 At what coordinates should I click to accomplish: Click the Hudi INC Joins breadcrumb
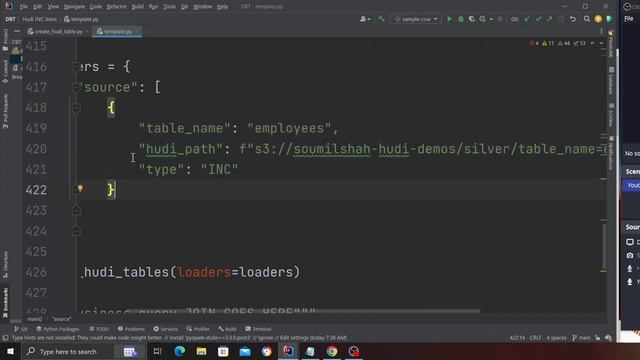coord(39,19)
